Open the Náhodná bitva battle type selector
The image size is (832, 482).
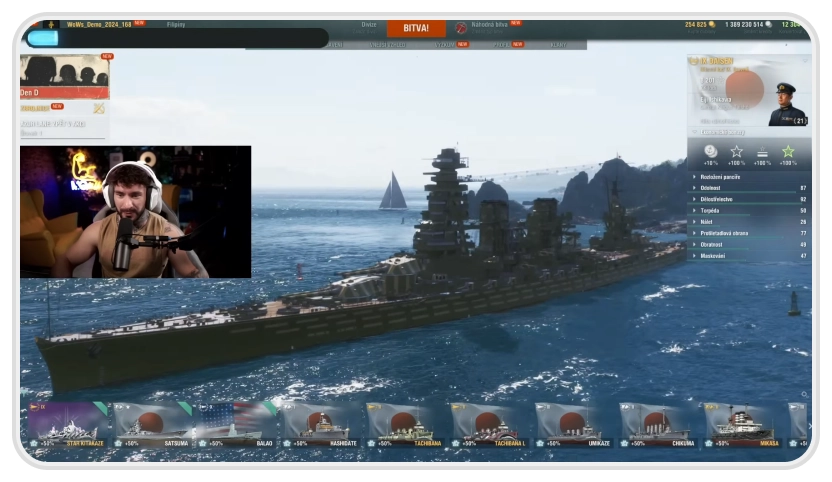pos(489,25)
